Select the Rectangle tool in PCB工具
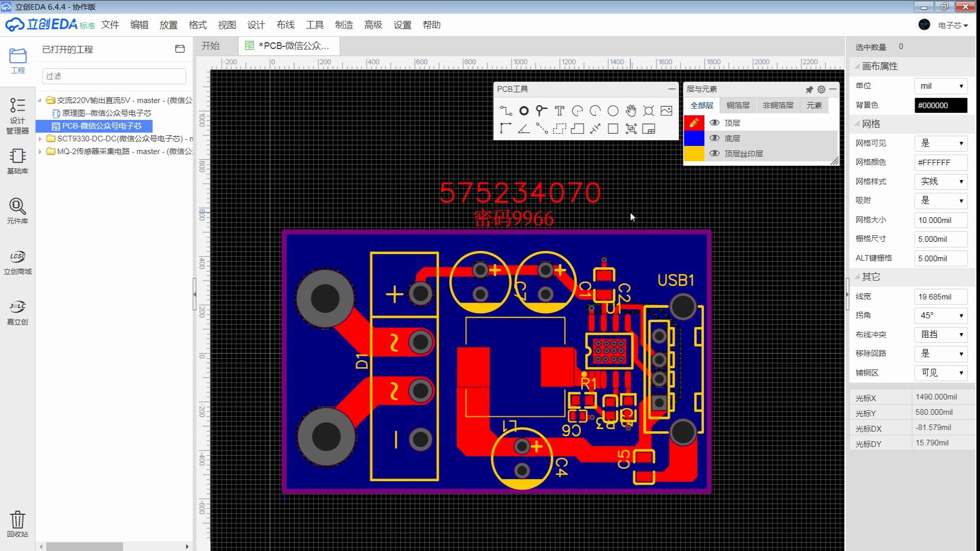 (x=613, y=129)
